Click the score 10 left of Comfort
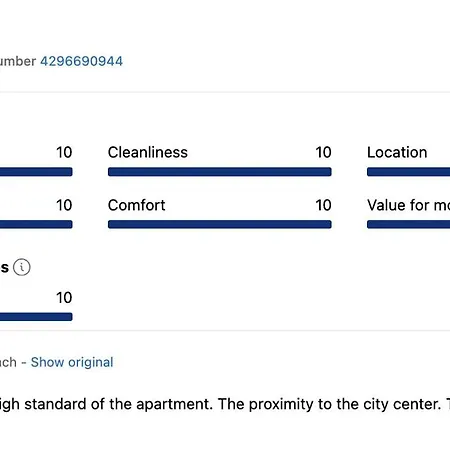Viewport: 450px width, 450px height. click(x=64, y=205)
